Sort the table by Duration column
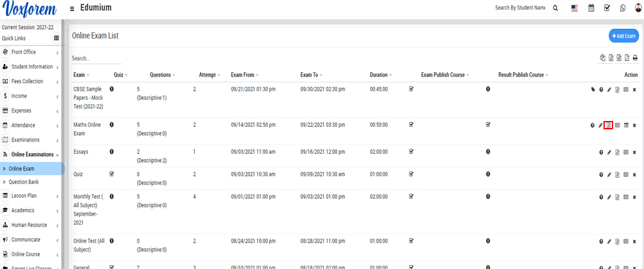This screenshot has width=644, height=269. [378, 75]
